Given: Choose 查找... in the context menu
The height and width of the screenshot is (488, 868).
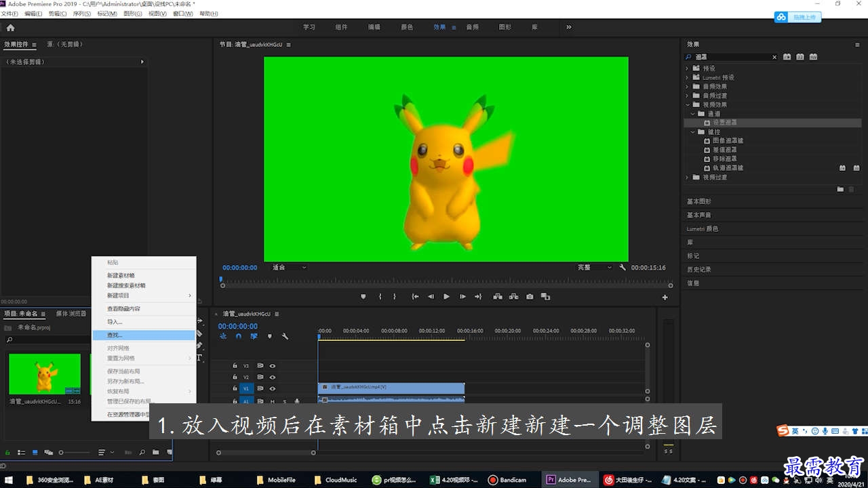Looking at the screenshot, I should click(x=144, y=335).
